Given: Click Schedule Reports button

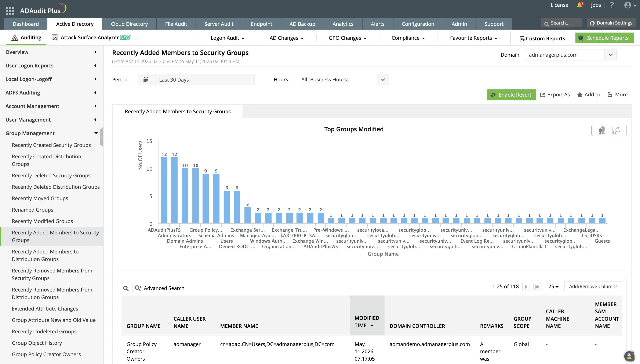Looking at the screenshot, I should point(604,38).
